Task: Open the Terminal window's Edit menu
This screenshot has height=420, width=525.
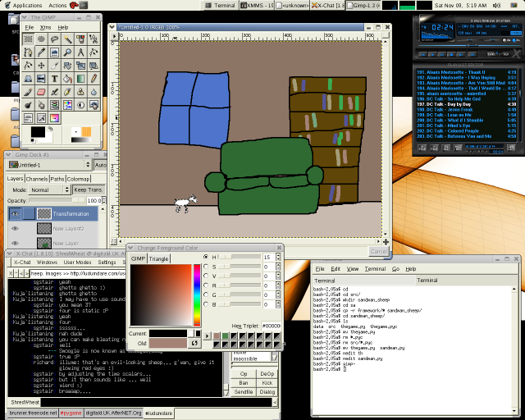Action: tap(336, 268)
